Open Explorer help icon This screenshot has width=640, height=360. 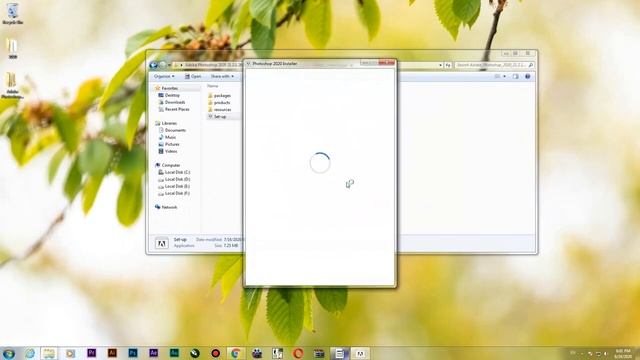pos(527,76)
